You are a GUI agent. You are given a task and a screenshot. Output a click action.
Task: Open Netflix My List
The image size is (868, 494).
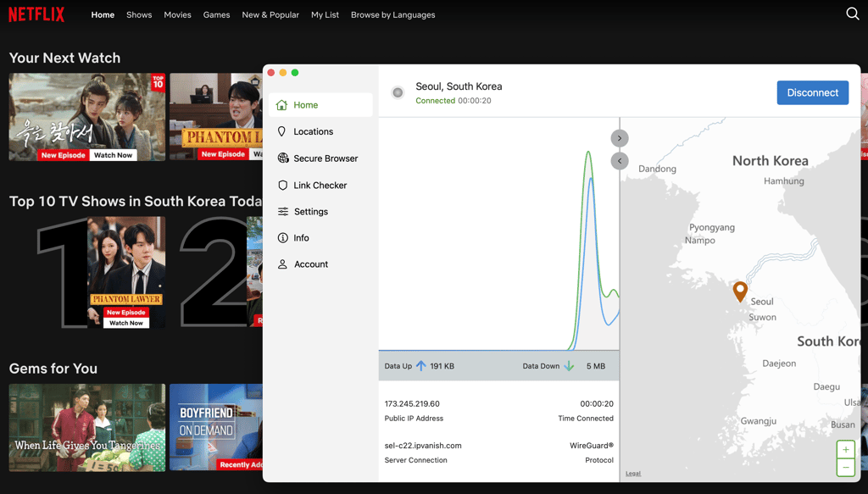tap(325, 15)
